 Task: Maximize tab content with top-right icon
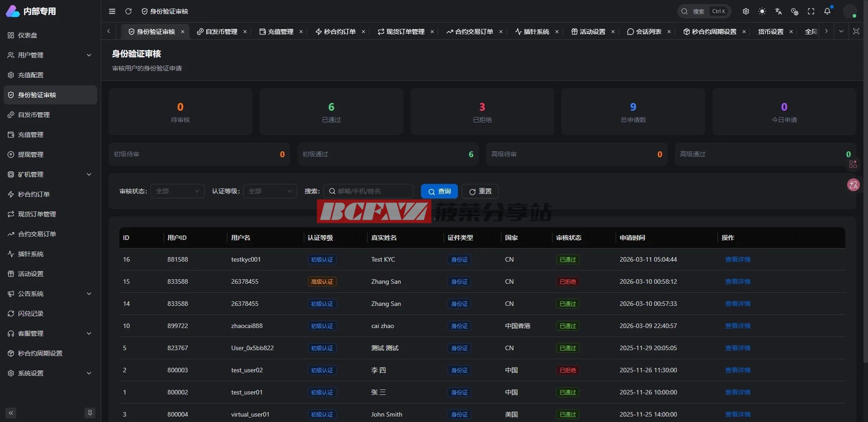coord(856,31)
